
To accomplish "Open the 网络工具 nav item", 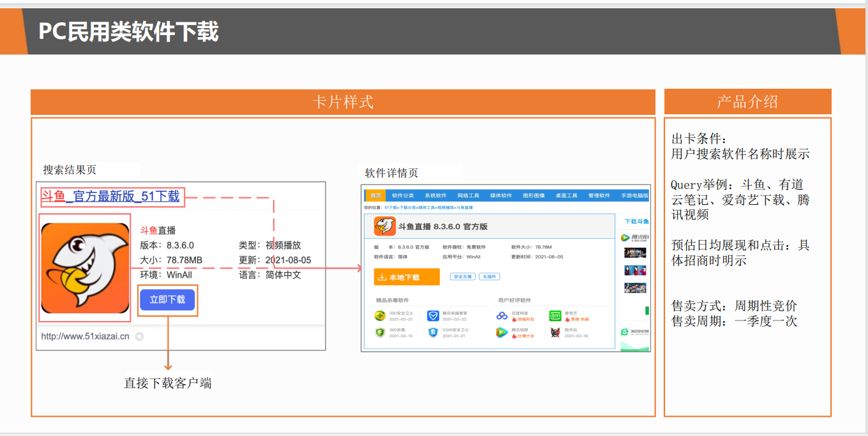I will [468, 195].
